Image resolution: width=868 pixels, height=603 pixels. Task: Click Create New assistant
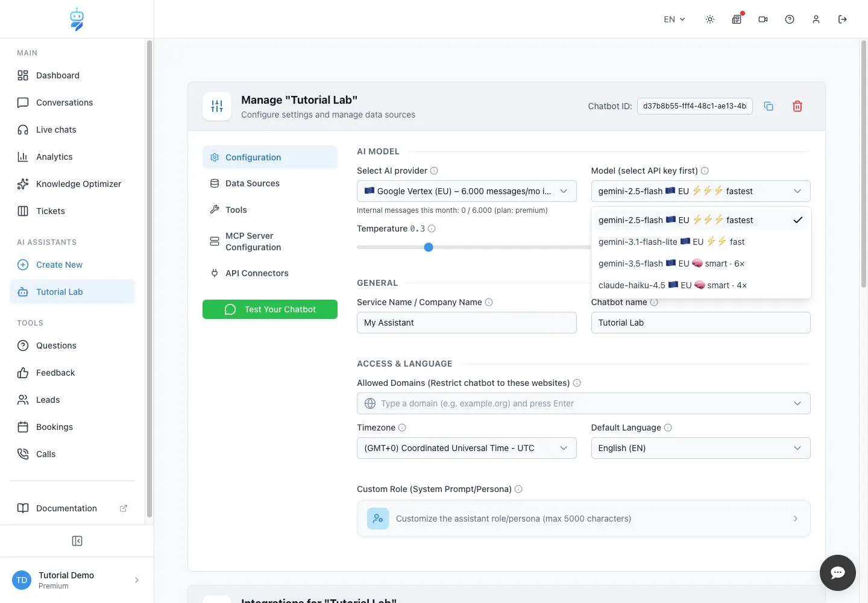coord(72,265)
